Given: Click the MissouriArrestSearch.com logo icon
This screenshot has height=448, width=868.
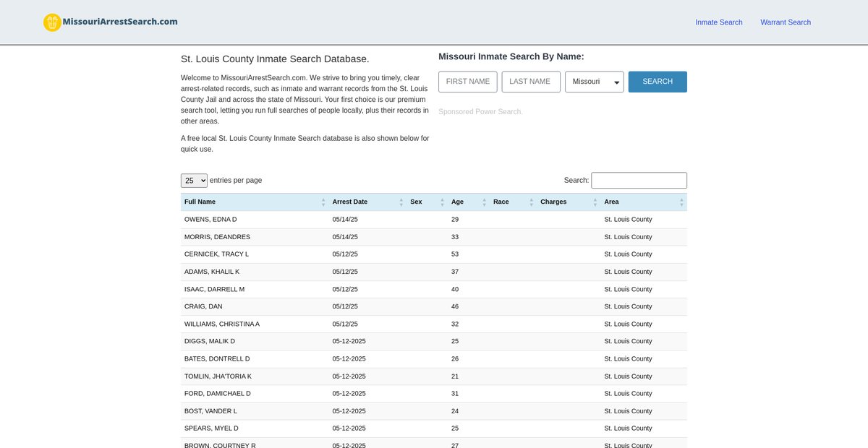Looking at the screenshot, I should pos(52,22).
